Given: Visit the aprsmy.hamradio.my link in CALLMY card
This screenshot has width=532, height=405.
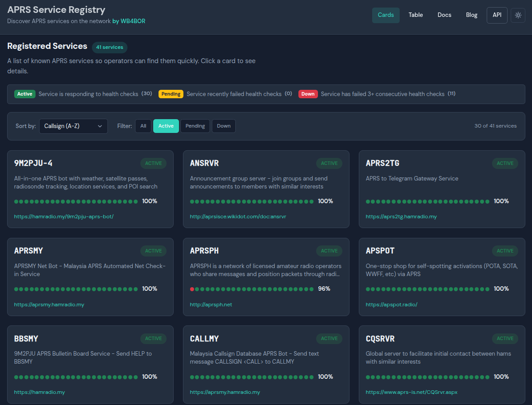Looking at the screenshot, I should coord(225,392).
